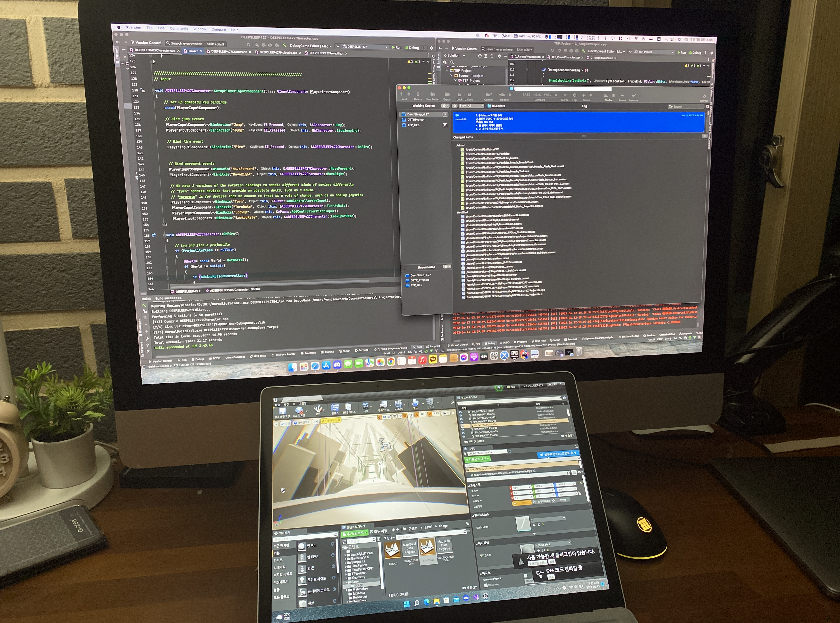The image size is (840, 623).
Task: Open the 'Show: All' dropdown
Action: click(471, 106)
